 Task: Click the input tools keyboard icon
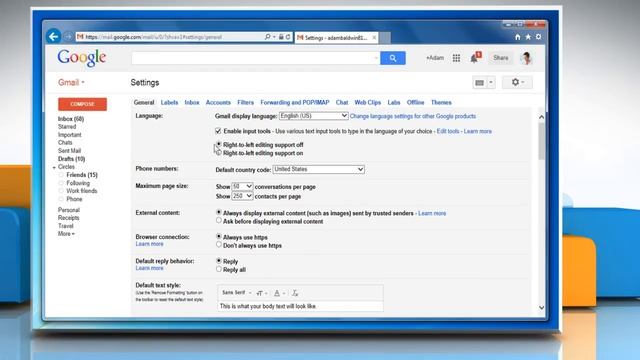(x=480, y=83)
